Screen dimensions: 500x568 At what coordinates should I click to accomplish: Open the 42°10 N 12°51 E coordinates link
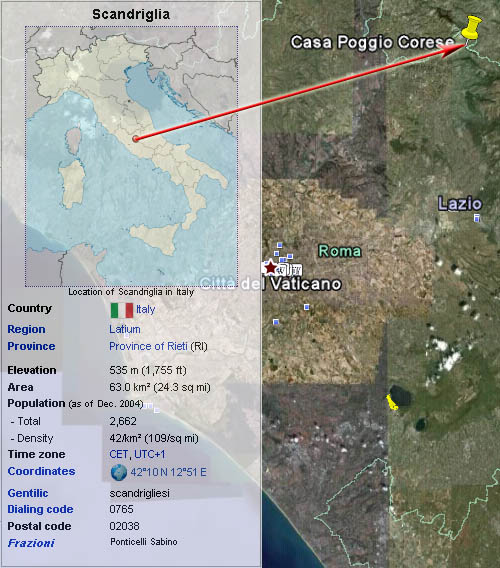[x=168, y=472]
